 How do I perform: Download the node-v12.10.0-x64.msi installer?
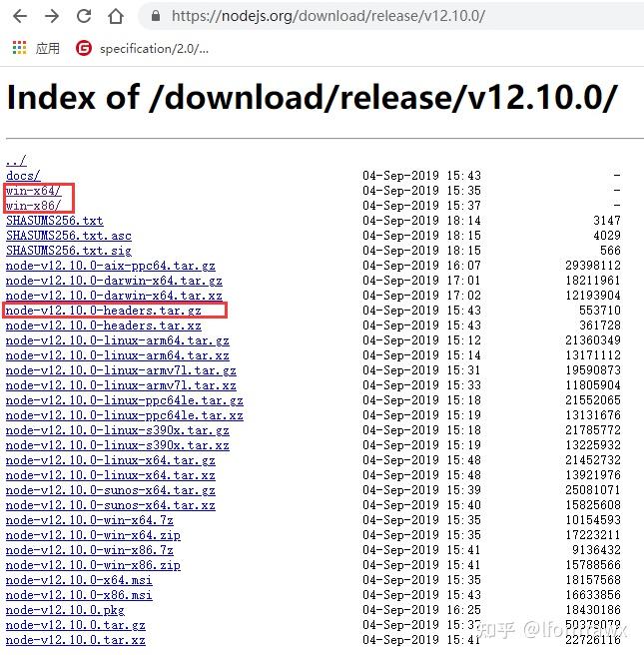(x=79, y=580)
